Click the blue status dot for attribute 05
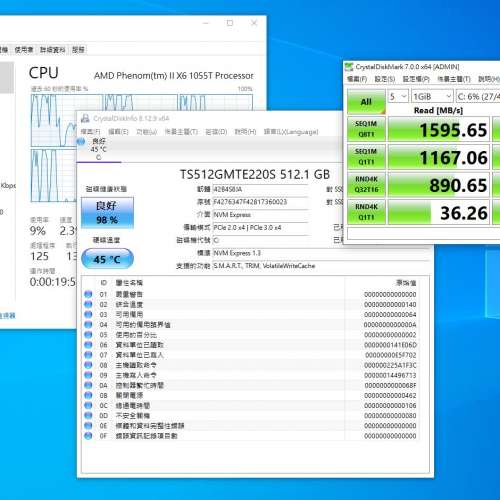The image size is (500, 500). 88,335
